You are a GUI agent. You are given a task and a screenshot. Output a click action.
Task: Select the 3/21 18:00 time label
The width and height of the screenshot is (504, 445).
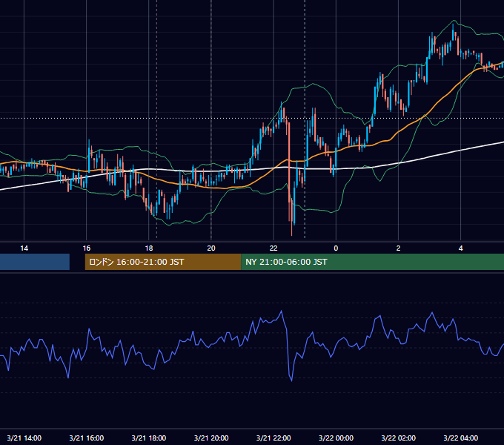(x=149, y=438)
